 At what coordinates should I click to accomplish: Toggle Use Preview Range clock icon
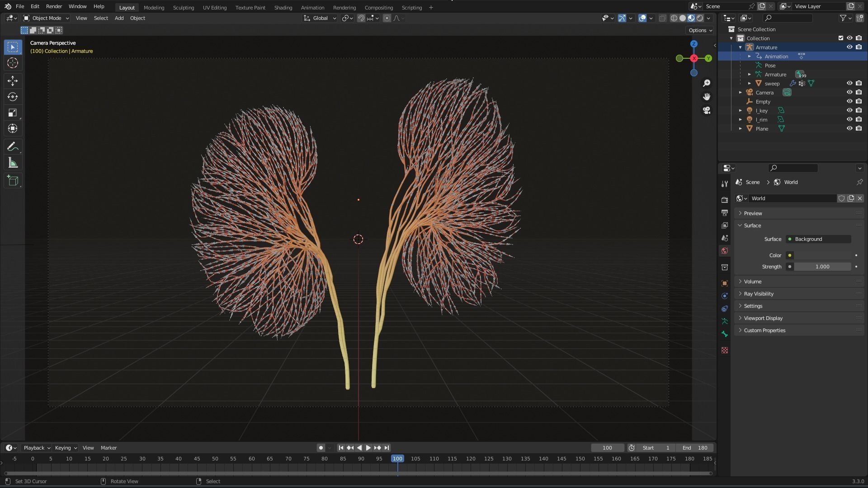pos(632,448)
